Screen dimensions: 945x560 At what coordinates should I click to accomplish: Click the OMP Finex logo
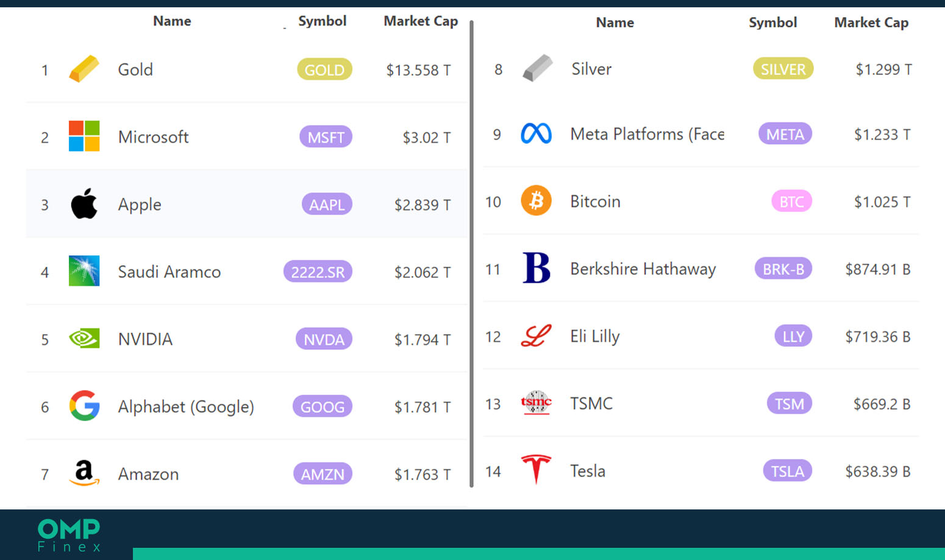point(69,535)
